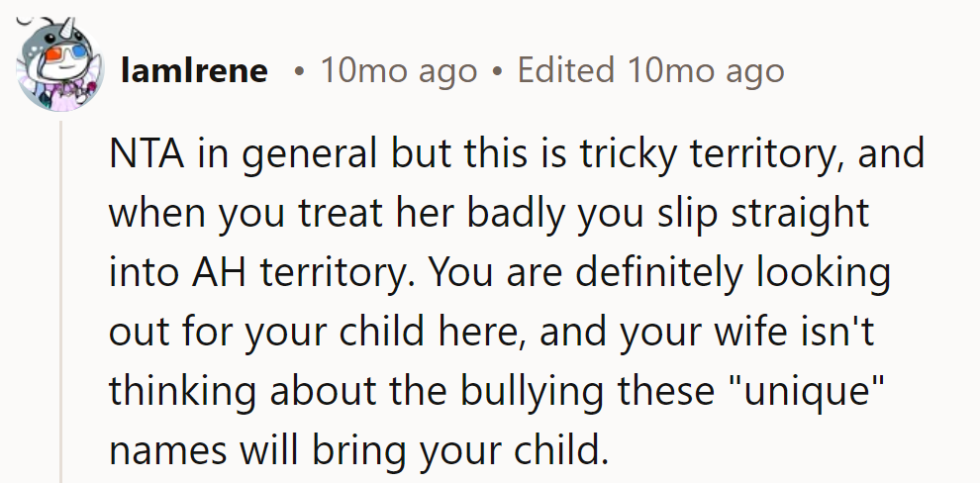The height and width of the screenshot is (483, 980).
Task: Click the word bullying in comment text
Action: tap(532, 392)
